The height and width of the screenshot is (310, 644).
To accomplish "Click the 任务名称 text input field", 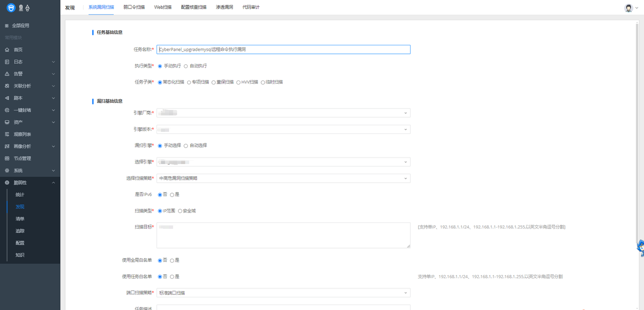I will 283,49.
